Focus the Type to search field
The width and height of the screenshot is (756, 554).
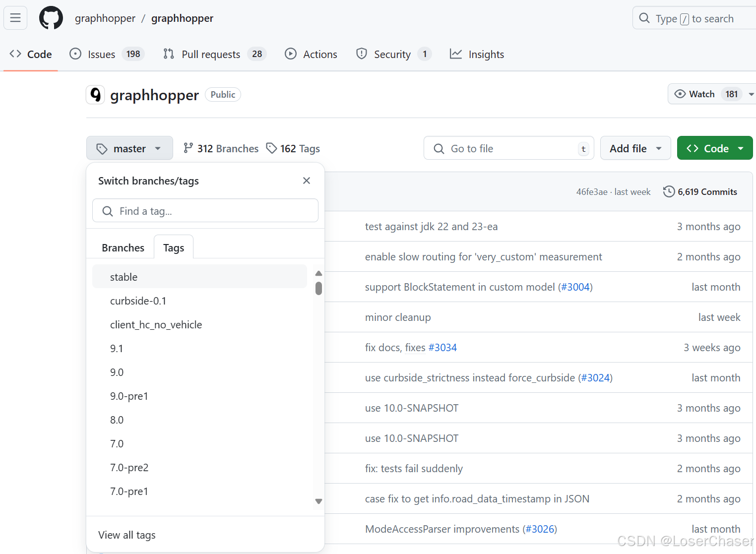pos(694,18)
